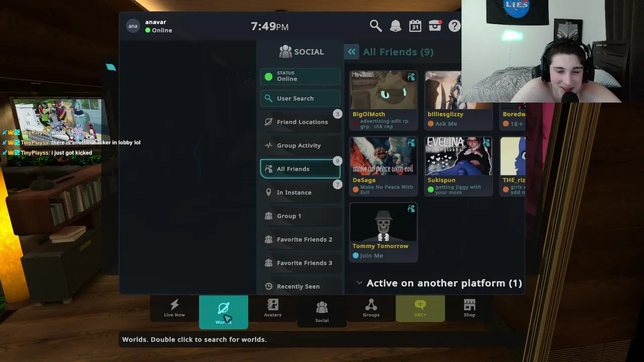
Task: Open BigOlMoth friend card
Action: [x=383, y=101]
